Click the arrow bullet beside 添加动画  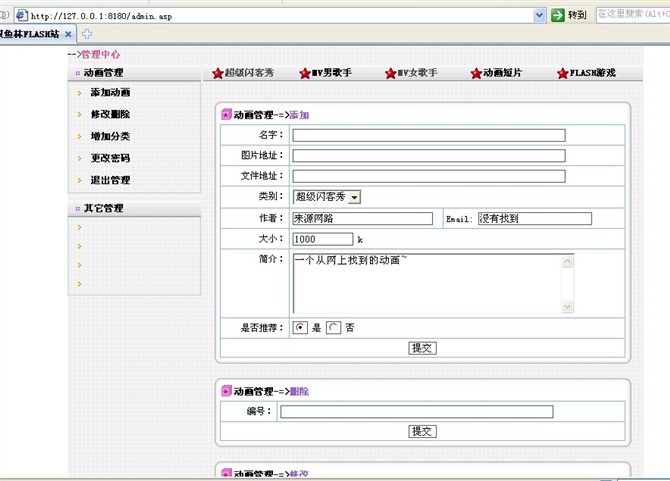pyautogui.click(x=79, y=93)
